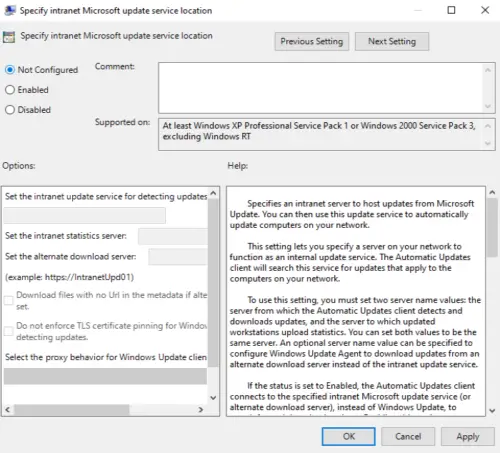Viewport: 500px width, 453px height.
Task: Apply the policy changes
Action: (468, 436)
